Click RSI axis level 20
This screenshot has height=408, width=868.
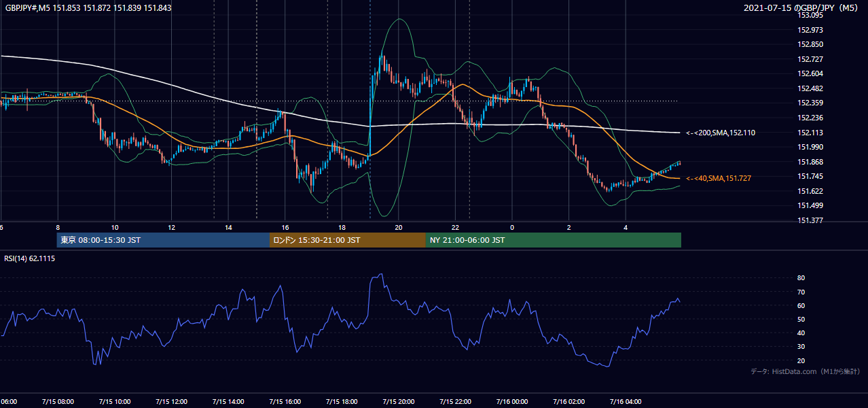point(801,360)
